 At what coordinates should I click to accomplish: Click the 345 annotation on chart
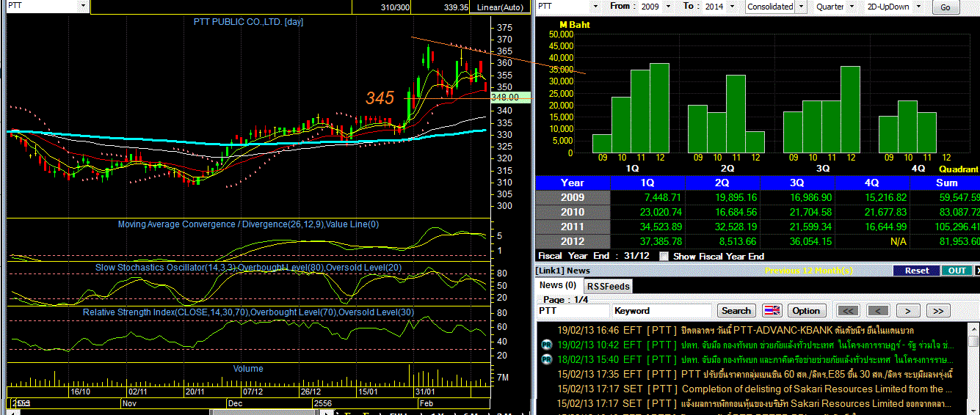(x=380, y=98)
